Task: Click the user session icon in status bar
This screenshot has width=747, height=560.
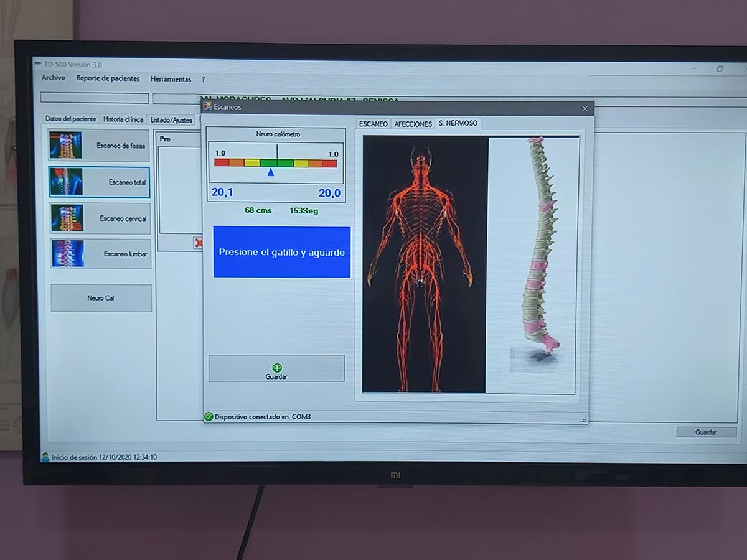Action: [45, 457]
